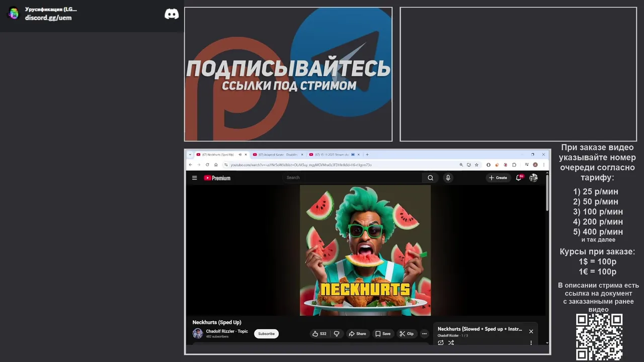
Task: Open playlist panel three-dot options
Action: pyautogui.click(x=531, y=343)
